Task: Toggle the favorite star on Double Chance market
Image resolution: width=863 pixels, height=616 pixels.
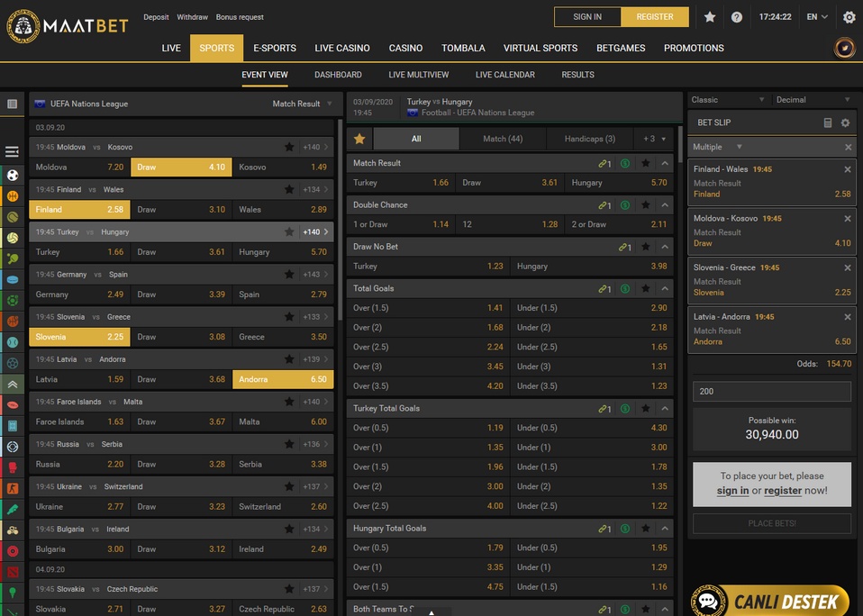Action: (645, 205)
